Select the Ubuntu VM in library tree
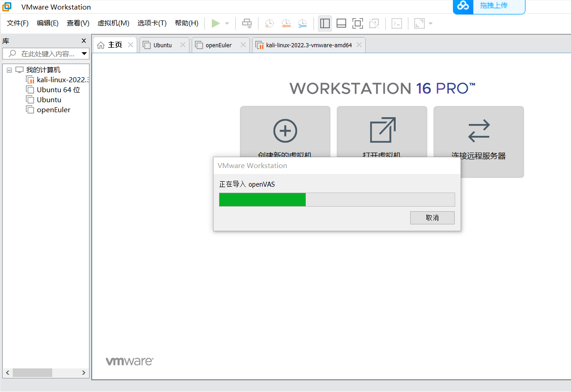571x392 pixels. [49, 100]
